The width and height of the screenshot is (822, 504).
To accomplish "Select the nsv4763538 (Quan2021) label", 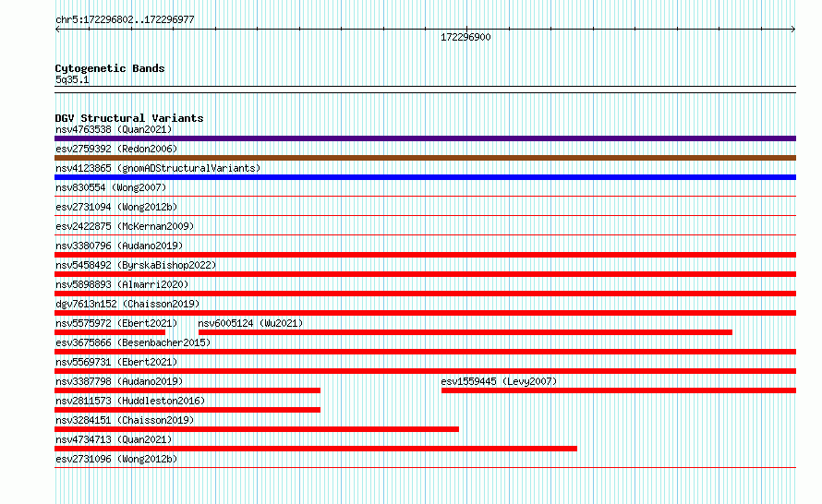I will pyautogui.click(x=114, y=129).
